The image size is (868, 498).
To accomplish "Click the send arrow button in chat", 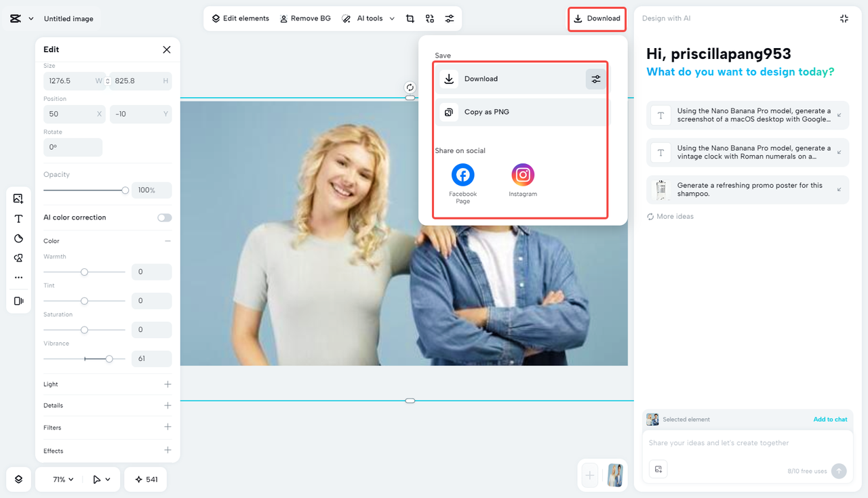I will coord(839,471).
